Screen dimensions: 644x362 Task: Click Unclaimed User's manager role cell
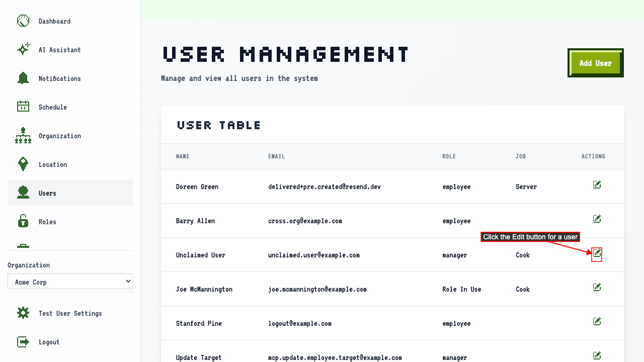point(455,255)
